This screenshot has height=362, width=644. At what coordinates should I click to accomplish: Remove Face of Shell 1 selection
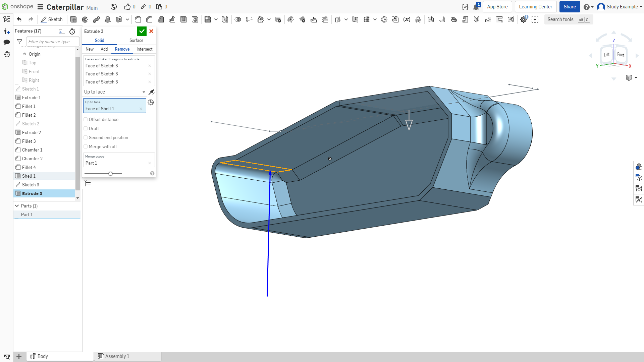tap(141, 109)
